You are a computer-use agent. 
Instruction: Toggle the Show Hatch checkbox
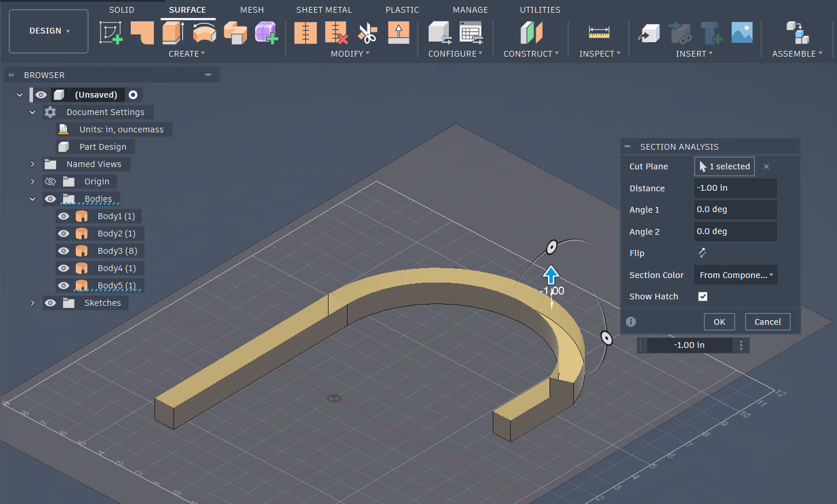click(x=703, y=297)
